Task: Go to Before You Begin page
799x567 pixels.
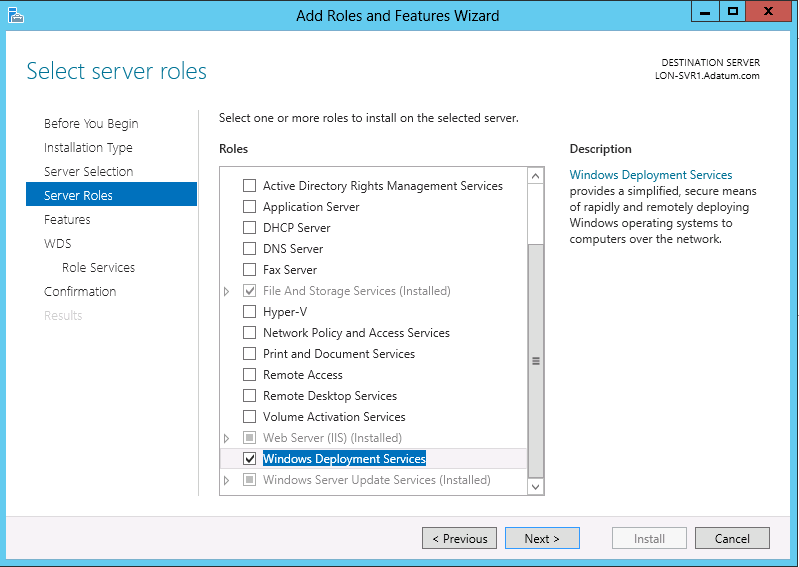Action: [x=91, y=124]
